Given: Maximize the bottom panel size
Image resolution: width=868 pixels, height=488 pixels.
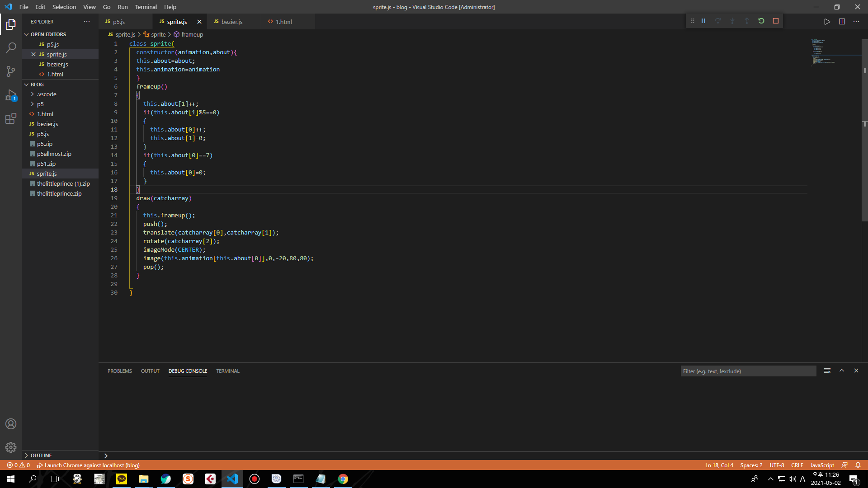Looking at the screenshot, I should pos(842,371).
